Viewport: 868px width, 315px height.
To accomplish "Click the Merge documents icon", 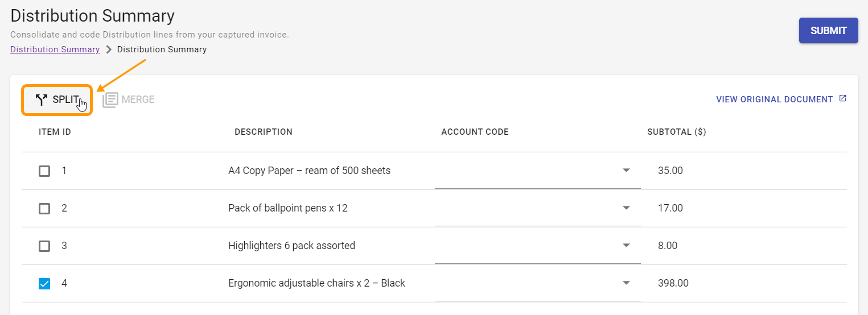I will point(110,100).
